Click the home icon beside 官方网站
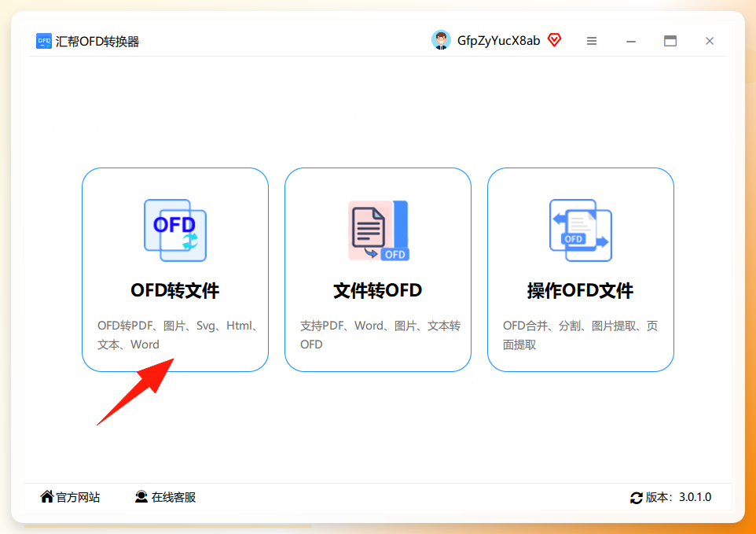 click(47, 496)
